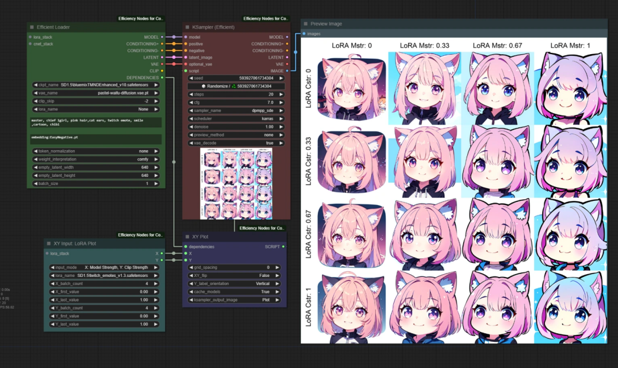Click the XY Plot SCRIPT output socket
This screenshot has height=368, width=618.
283,247
